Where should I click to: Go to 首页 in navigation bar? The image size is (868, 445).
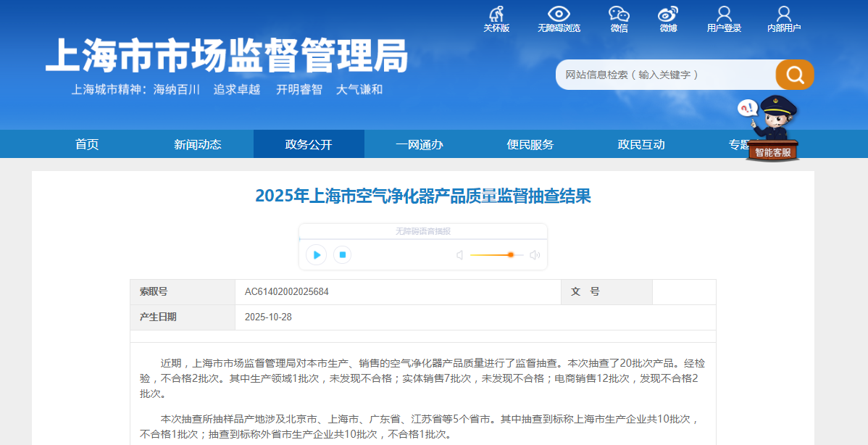point(87,144)
